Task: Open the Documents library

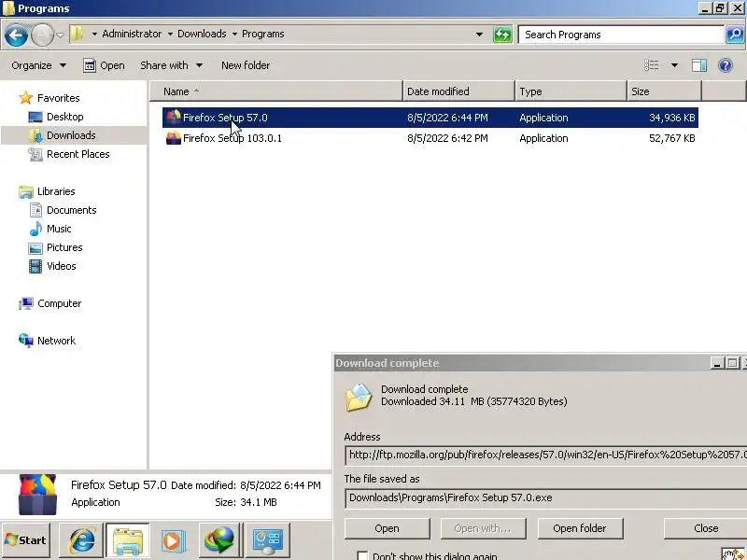Action: [62, 210]
